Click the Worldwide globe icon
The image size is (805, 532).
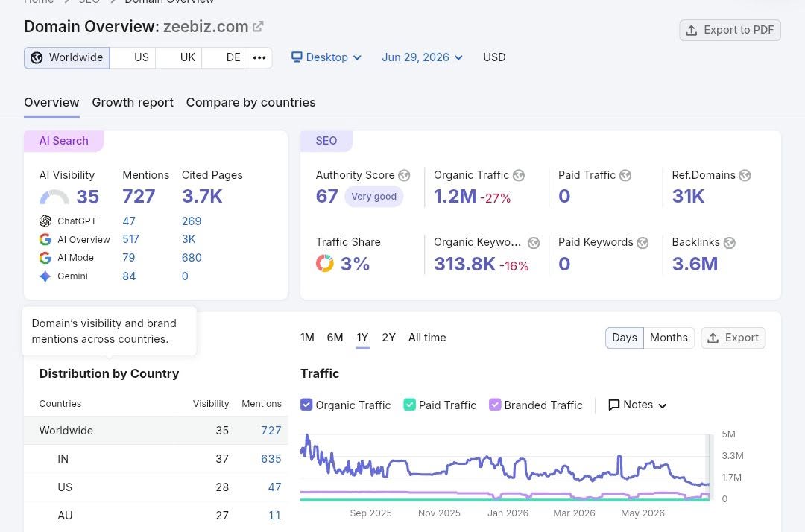[x=37, y=57]
